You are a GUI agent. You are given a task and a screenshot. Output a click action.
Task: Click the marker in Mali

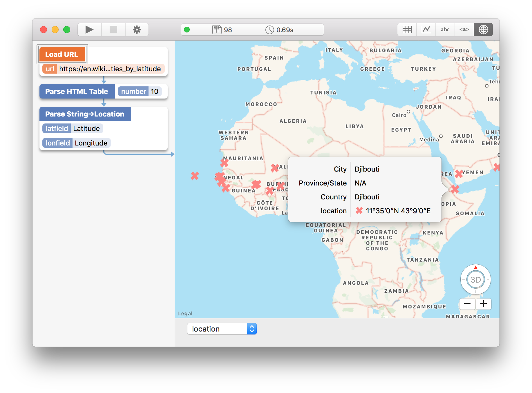tap(275, 168)
